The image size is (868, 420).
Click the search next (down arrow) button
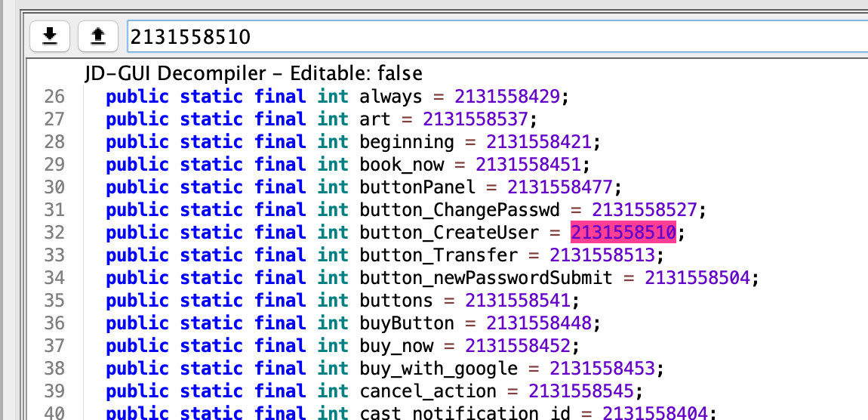pos(50,36)
